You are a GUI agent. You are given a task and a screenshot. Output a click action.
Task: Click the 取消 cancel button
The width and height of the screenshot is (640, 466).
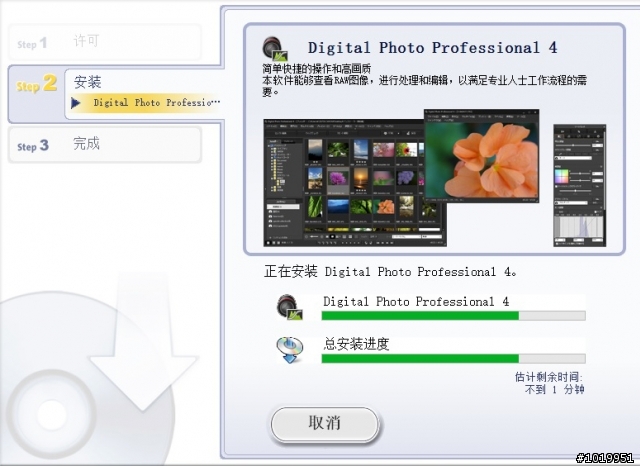(x=325, y=423)
